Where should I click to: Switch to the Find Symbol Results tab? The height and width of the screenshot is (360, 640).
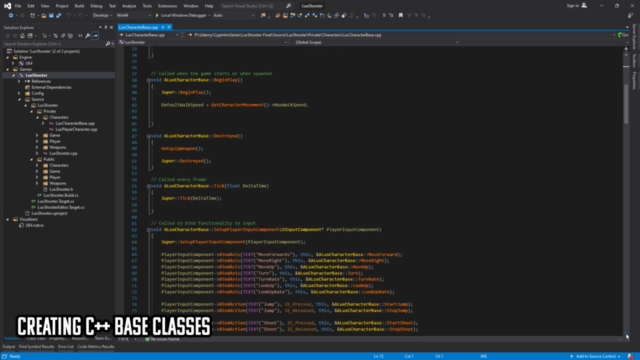pos(36,347)
